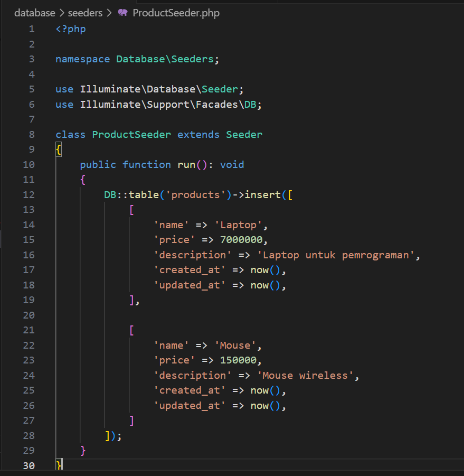Screen dimensions: 464x476
Task: Click 'Seeder' in the line 5 use statement
Action: pos(220,89)
